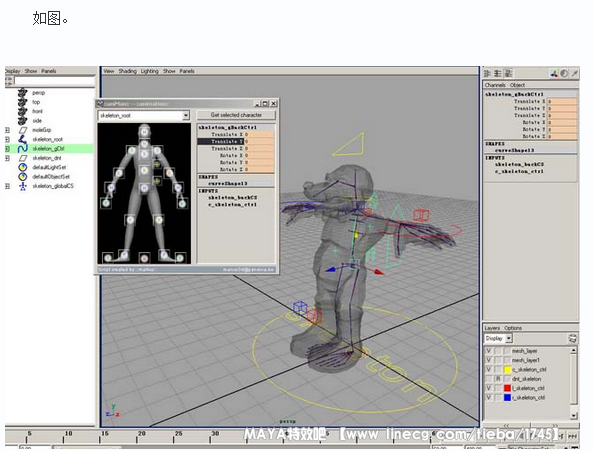Select Translate Y row in picker window
The height and width of the screenshot is (451, 593).
click(x=236, y=141)
